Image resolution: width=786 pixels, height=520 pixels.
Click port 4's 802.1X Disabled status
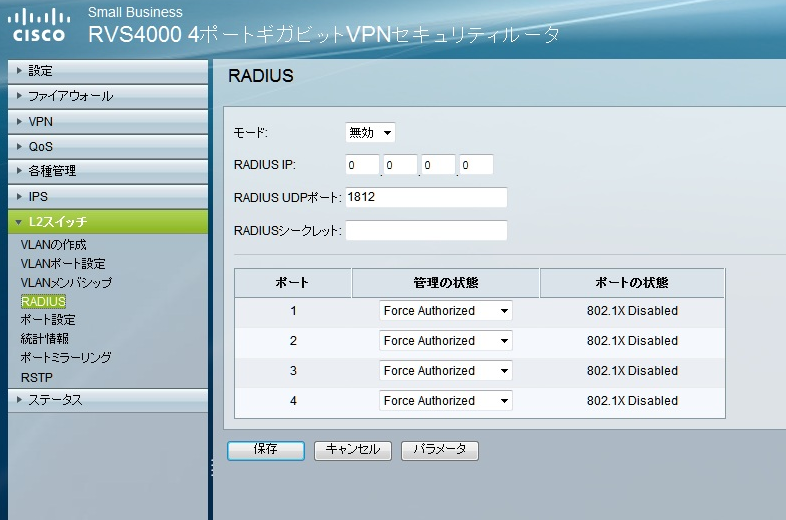click(632, 401)
